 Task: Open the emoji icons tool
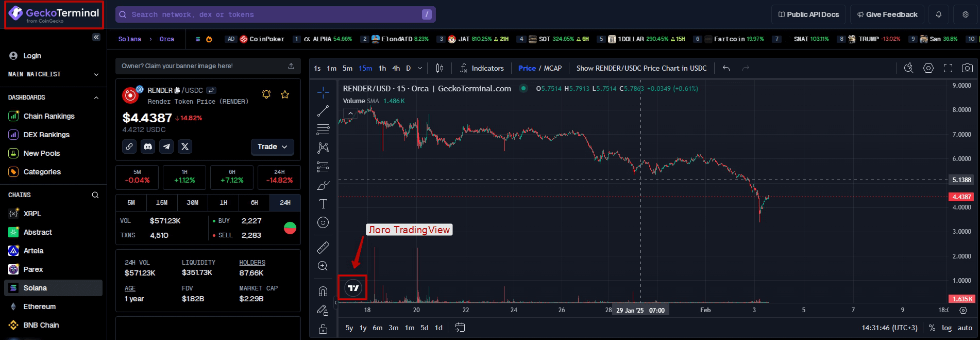(323, 222)
